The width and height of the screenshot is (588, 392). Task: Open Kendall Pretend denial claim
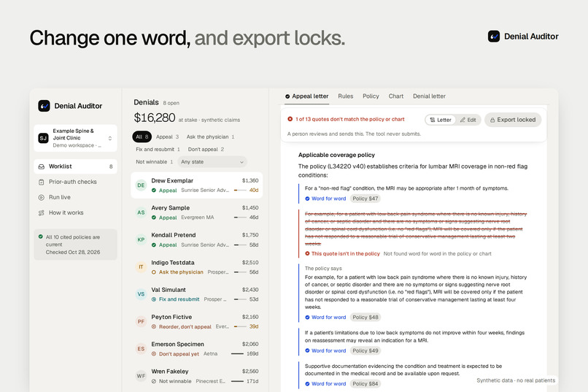click(x=196, y=239)
